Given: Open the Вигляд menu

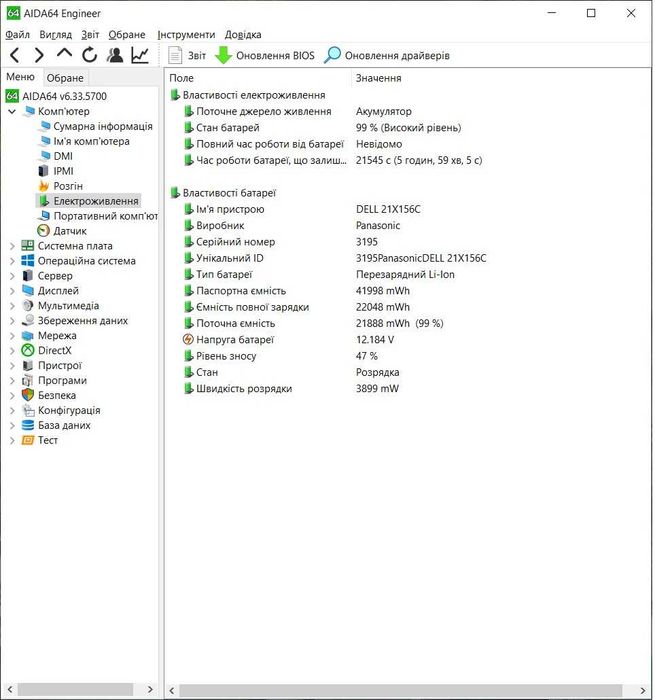Looking at the screenshot, I should [55, 34].
